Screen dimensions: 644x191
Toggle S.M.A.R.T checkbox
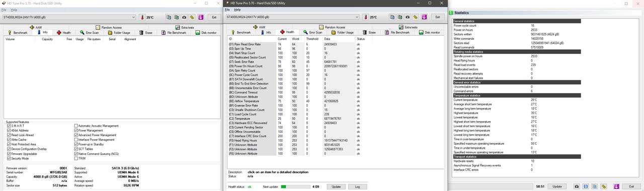(9, 126)
